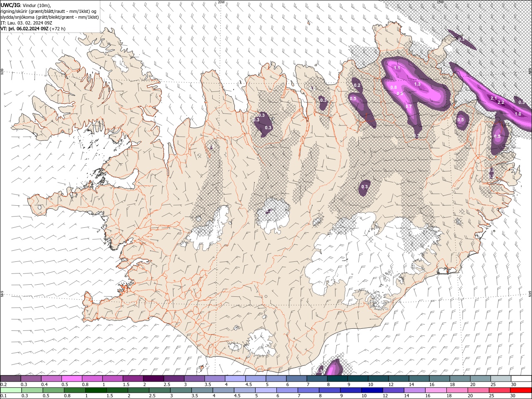This screenshot has height=399, width=532.
Task: Select the 'slydda/snjókoma' legend description line
Action: 49,17
